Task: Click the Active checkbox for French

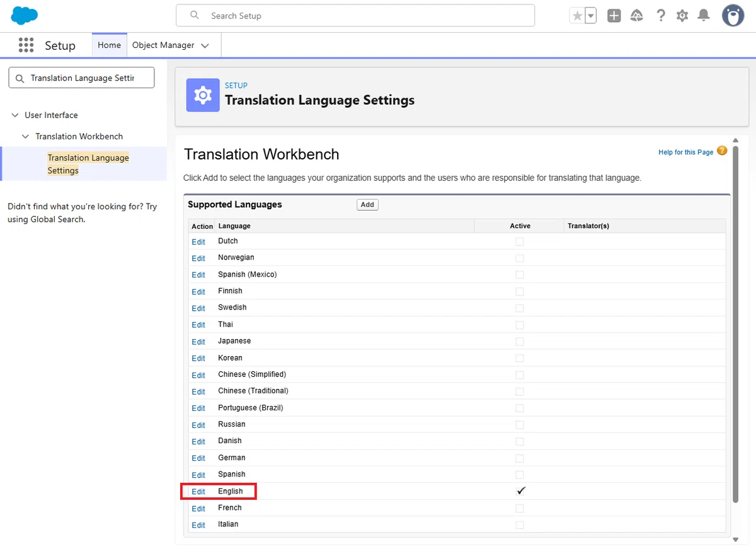Action: (x=520, y=508)
